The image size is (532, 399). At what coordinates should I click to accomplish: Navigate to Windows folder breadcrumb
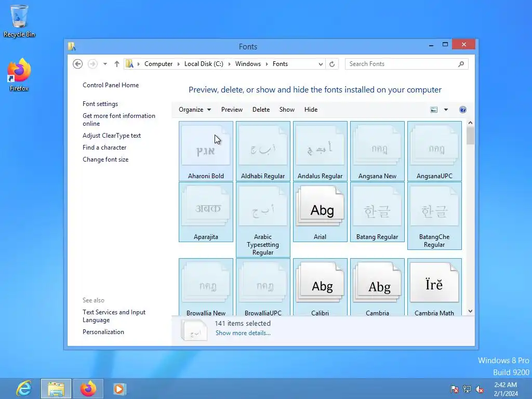coord(248,64)
